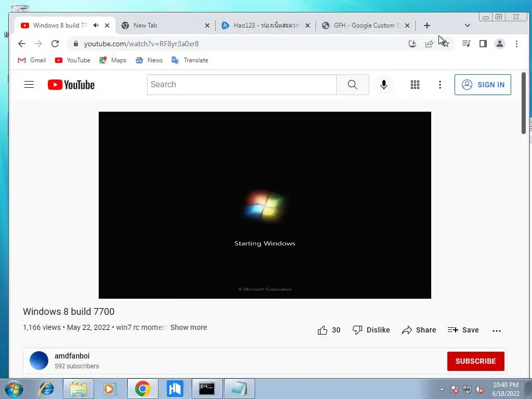Open Maps bookmark
Viewport: 532px width, 399px height.
(x=113, y=60)
